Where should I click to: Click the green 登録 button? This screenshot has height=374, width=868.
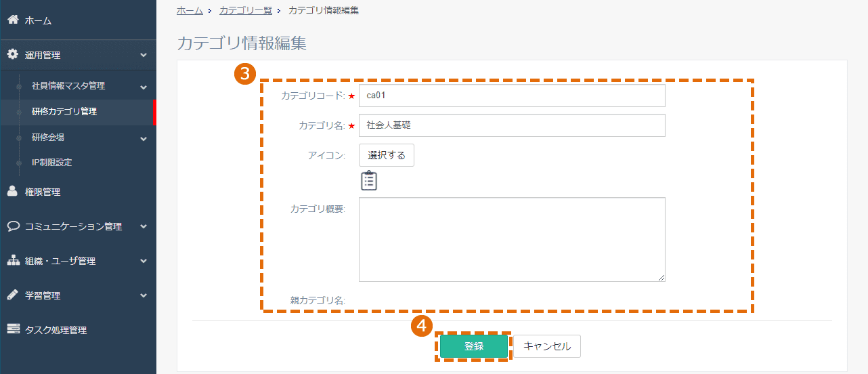(x=474, y=346)
